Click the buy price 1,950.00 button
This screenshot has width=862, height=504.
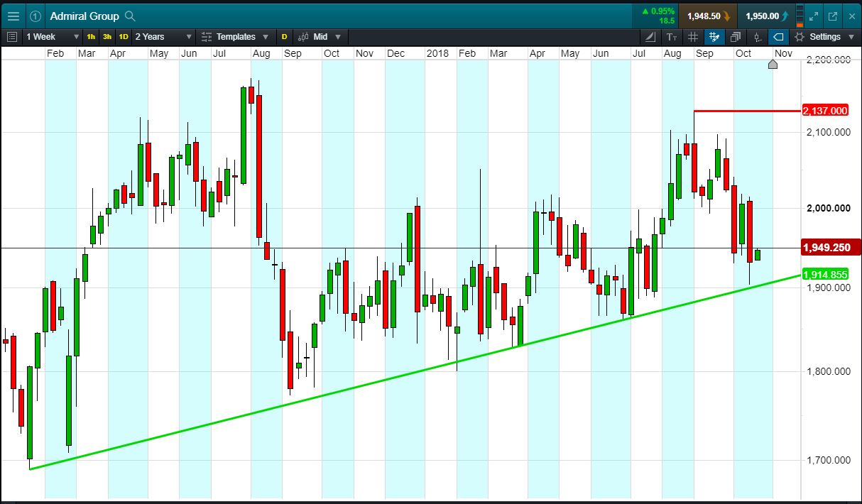pyautogui.click(x=765, y=16)
